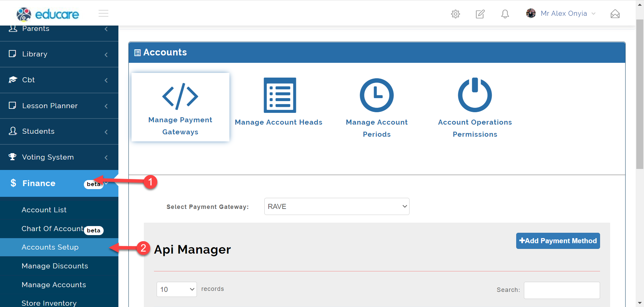
Task: Click the Api Manager heading
Action: (192, 250)
